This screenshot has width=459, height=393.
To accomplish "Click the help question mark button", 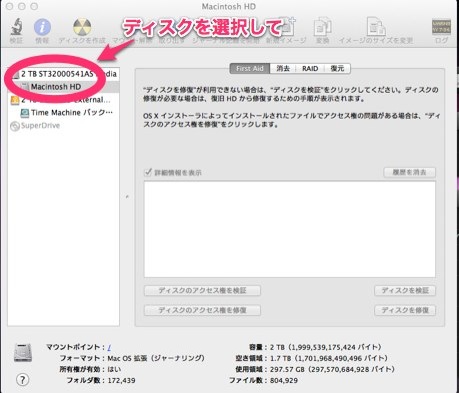I will point(22,379).
